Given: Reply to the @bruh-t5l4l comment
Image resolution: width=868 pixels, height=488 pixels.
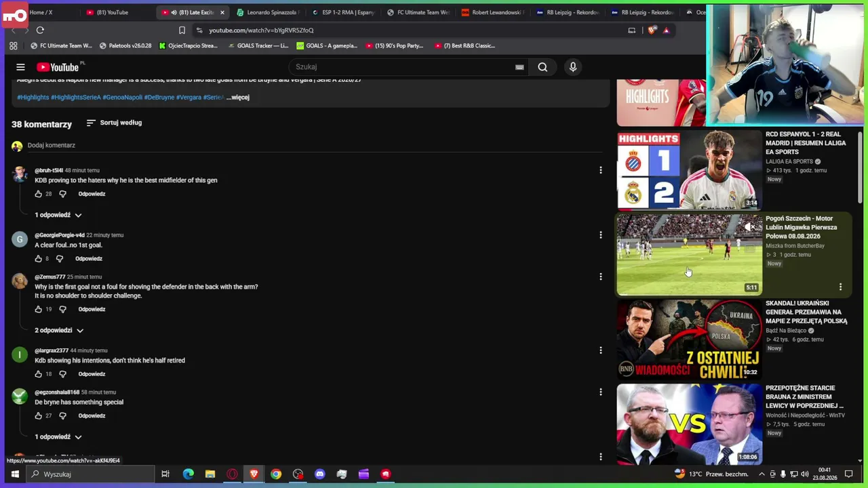Looking at the screenshot, I should (x=92, y=194).
